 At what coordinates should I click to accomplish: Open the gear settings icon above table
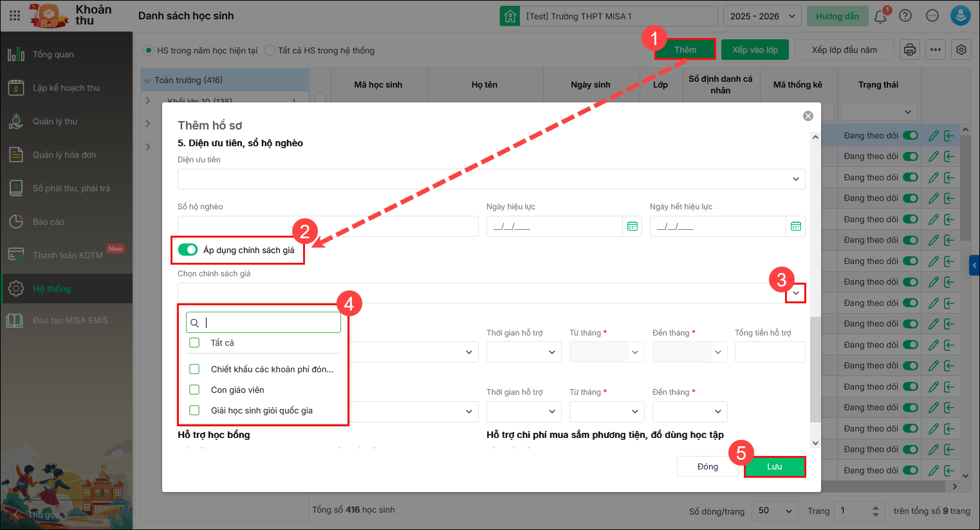click(961, 50)
